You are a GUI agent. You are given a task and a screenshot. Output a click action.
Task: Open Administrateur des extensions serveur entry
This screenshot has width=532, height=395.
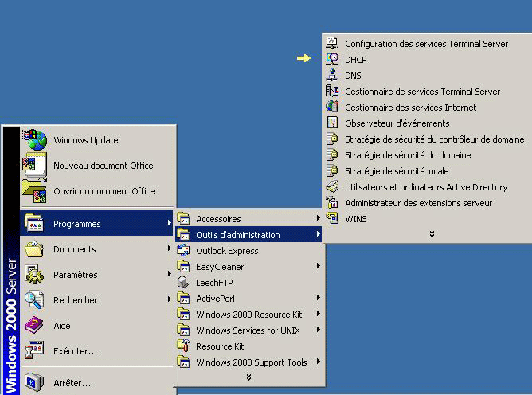tap(427, 203)
